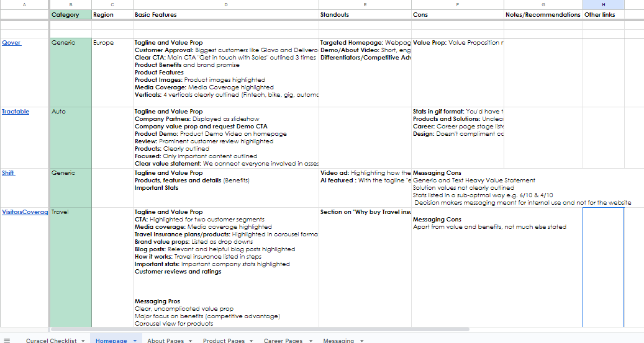This screenshot has width=644, height=343.
Task: Select empty Other links cell in VisitorsCoverage row
Action: coord(604,267)
